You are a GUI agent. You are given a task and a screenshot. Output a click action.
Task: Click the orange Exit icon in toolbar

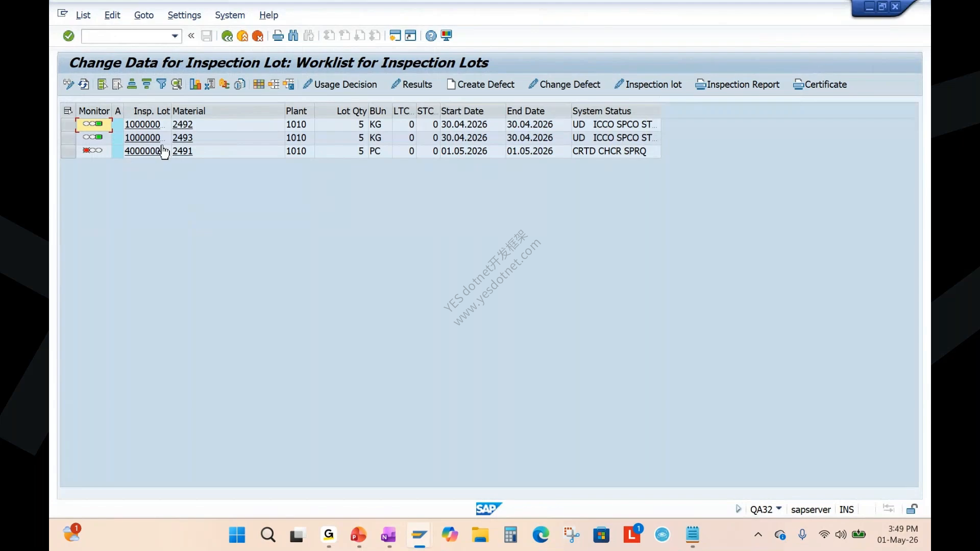coord(242,36)
